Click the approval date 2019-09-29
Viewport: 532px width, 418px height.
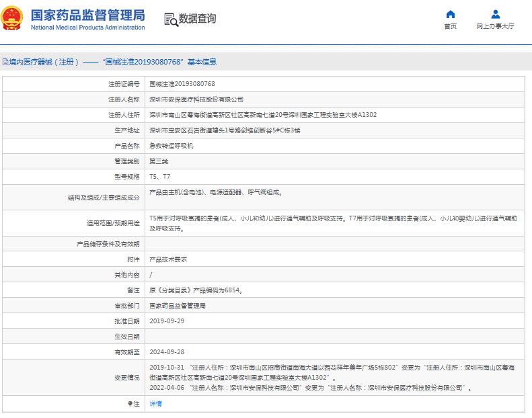166,321
